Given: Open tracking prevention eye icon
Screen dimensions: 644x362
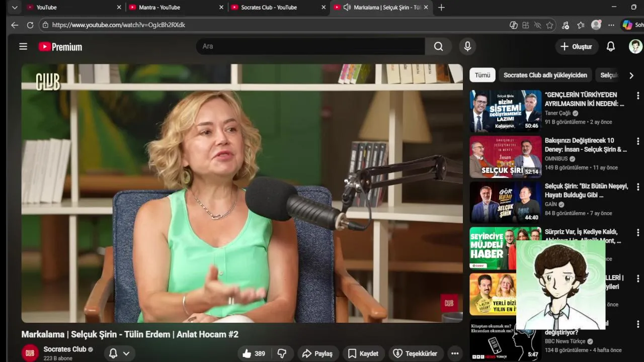Looking at the screenshot, I should point(537,25).
